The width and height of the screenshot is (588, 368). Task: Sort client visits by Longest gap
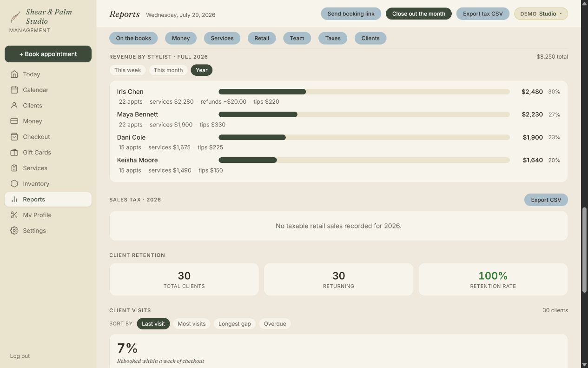[x=235, y=324]
